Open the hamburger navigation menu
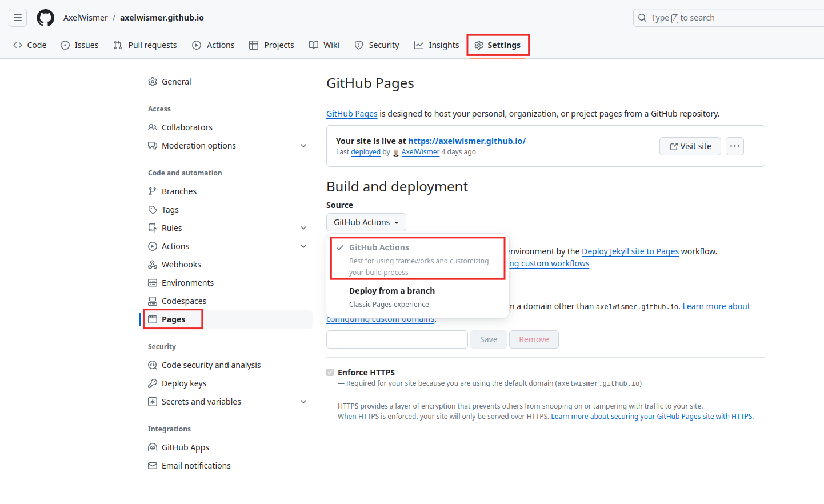Image resolution: width=824 pixels, height=504 pixels. (18, 18)
